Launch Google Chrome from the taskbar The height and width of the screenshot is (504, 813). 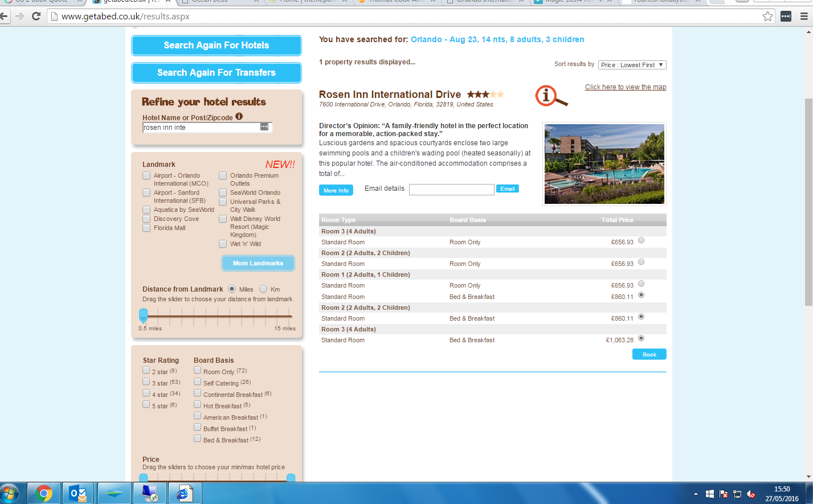(44, 493)
